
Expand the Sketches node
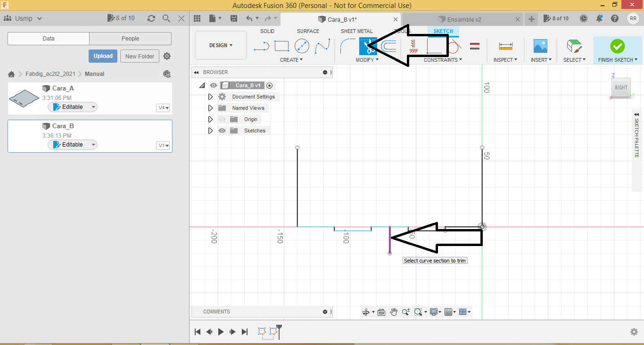point(210,131)
